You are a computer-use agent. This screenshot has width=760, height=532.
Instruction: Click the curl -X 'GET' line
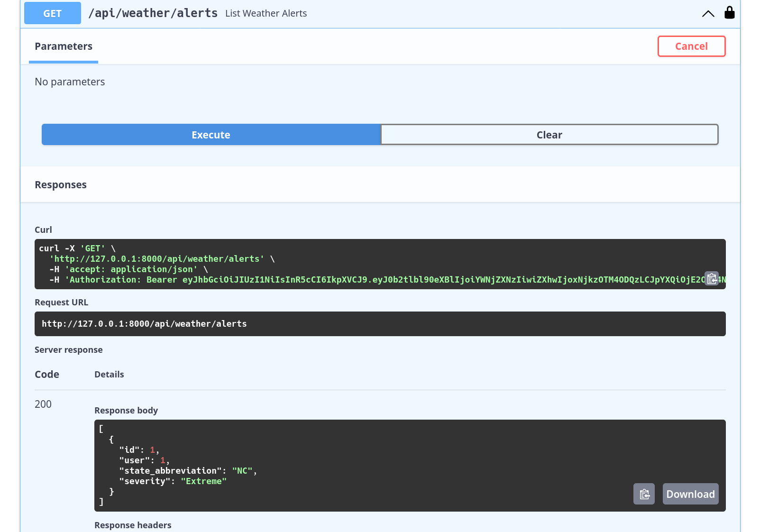coord(77,248)
